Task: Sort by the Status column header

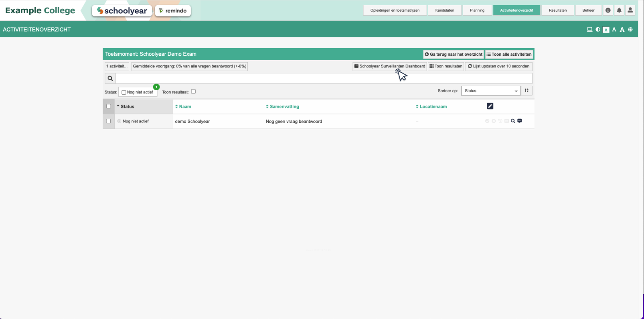Action: pyautogui.click(x=126, y=106)
